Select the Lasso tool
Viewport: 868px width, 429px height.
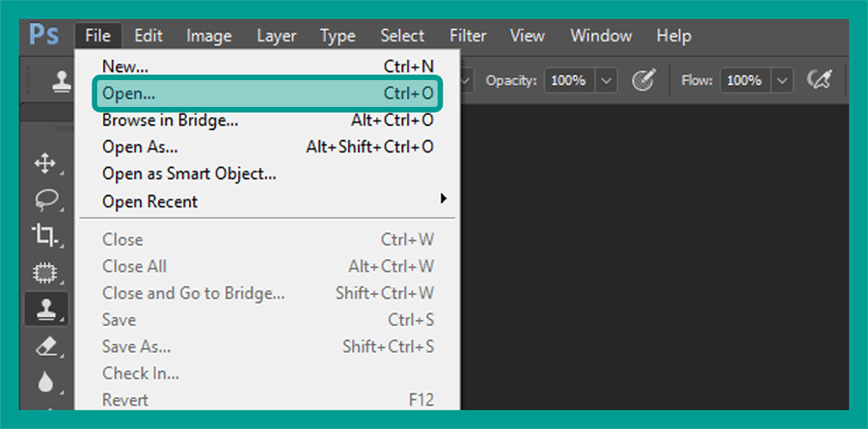(x=44, y=201)
